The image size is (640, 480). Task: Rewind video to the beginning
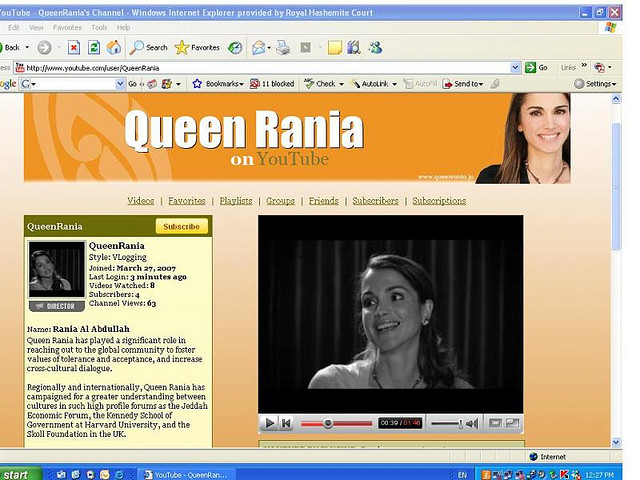pos(286,424)
